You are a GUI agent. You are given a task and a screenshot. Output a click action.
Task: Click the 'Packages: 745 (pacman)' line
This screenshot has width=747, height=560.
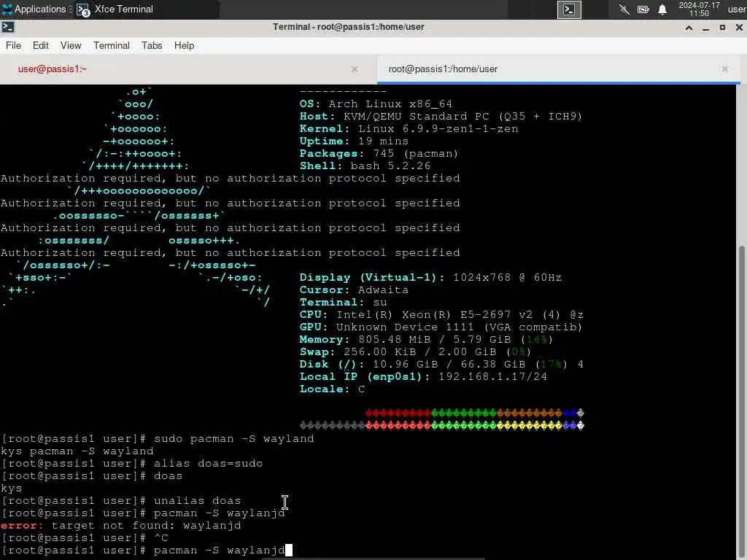point(379,153)
